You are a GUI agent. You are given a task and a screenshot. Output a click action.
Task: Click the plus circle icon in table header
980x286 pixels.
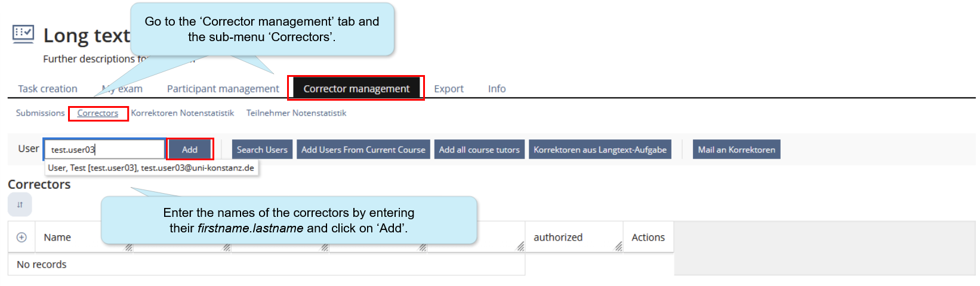(x=21, y=237)
